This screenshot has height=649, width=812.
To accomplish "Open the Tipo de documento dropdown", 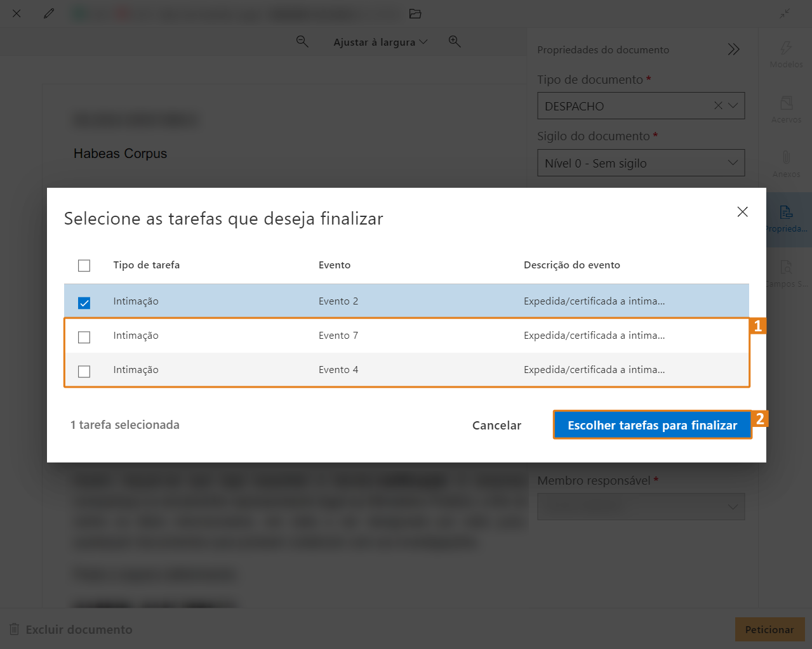I will coord(733,106).
